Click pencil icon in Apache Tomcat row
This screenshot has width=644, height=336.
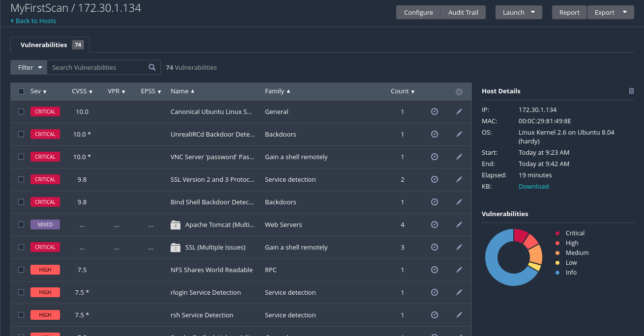[x=459, y=224]
